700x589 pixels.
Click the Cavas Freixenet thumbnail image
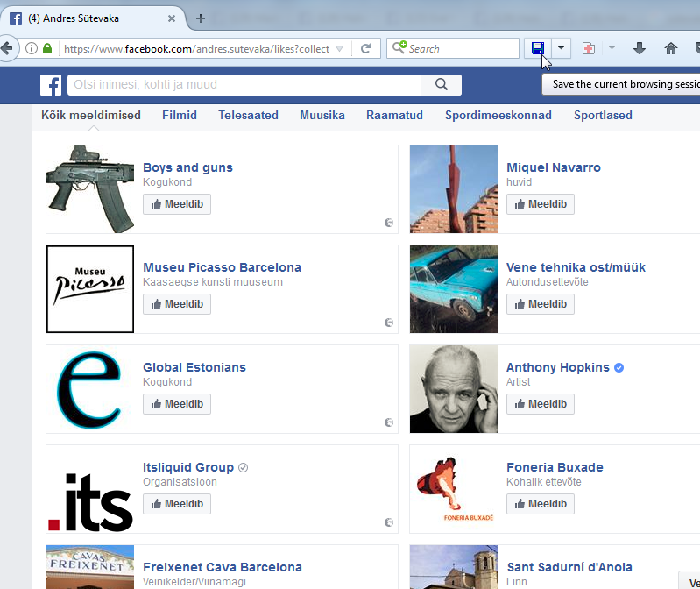[x=90, y=567]
